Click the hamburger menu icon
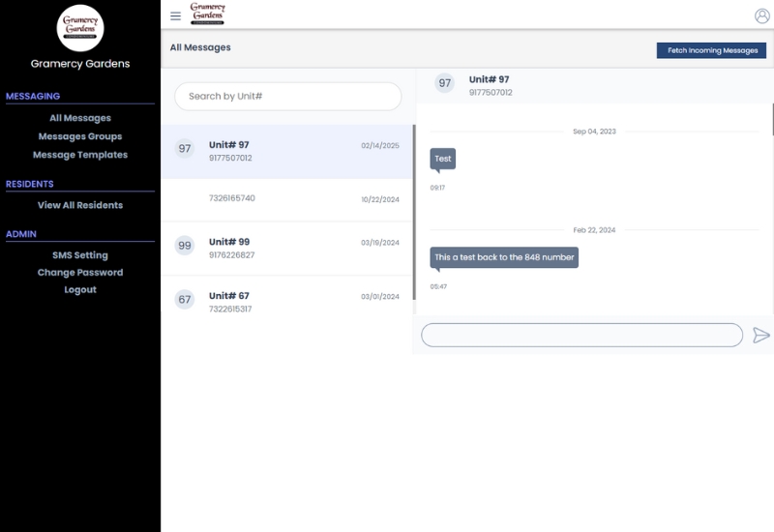 tap(175, 15)
